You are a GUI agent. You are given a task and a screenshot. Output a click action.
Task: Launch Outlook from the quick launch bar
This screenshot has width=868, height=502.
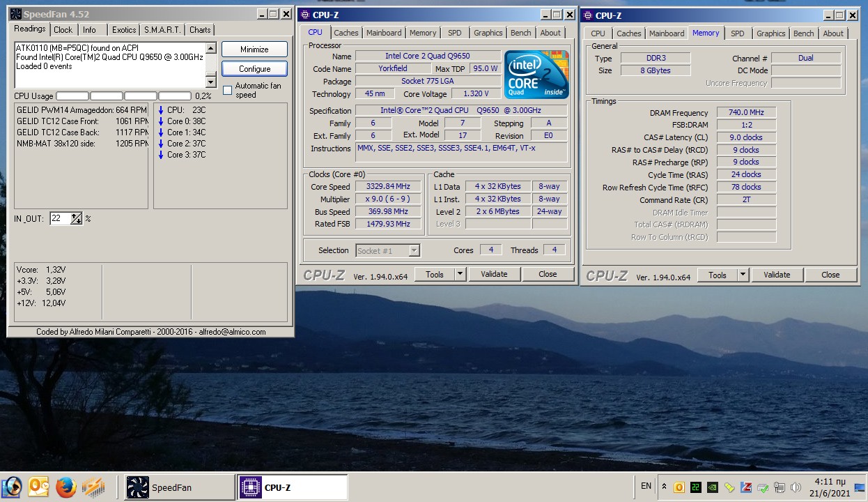[x=38, y=487]
